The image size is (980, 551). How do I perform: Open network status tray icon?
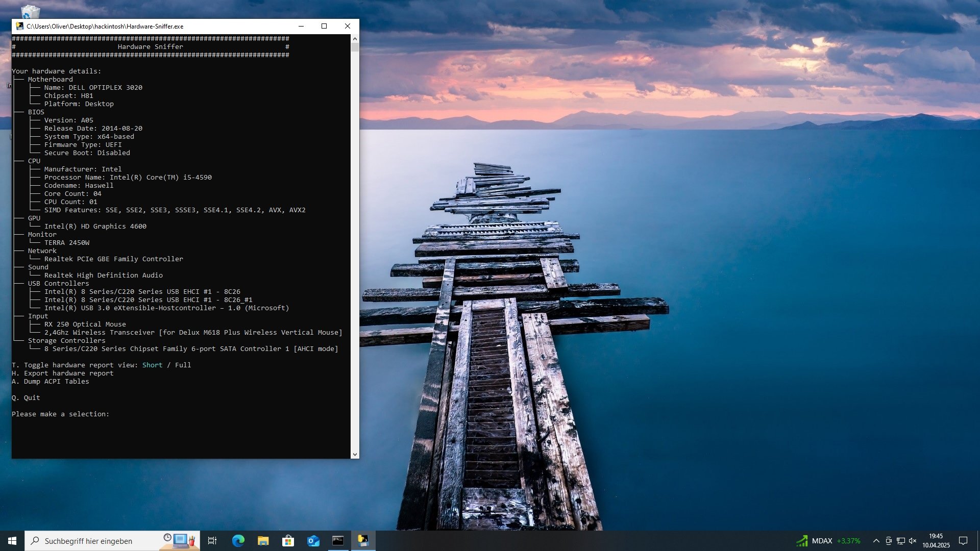coord(901,541)
